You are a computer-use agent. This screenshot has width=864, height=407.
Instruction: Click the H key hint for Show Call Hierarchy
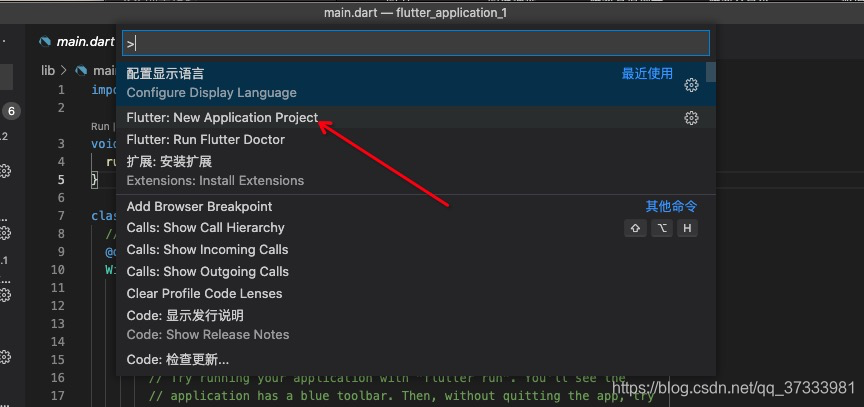click(x=687, y=228)
